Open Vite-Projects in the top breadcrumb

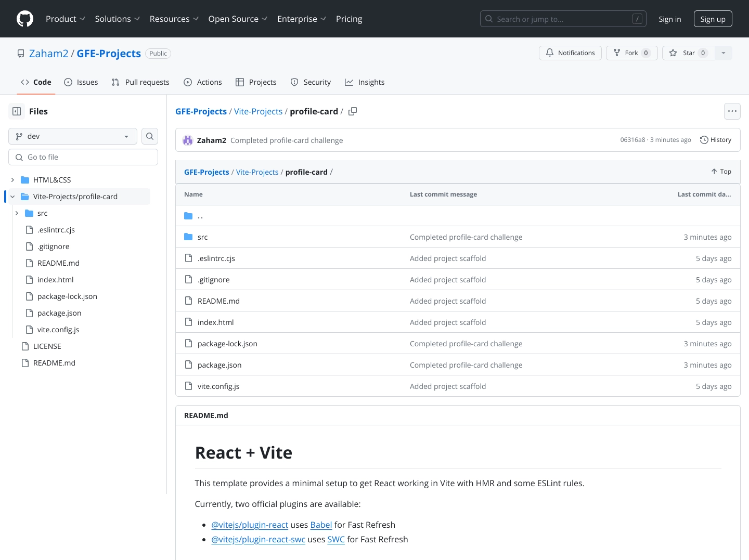pos(258,111)
